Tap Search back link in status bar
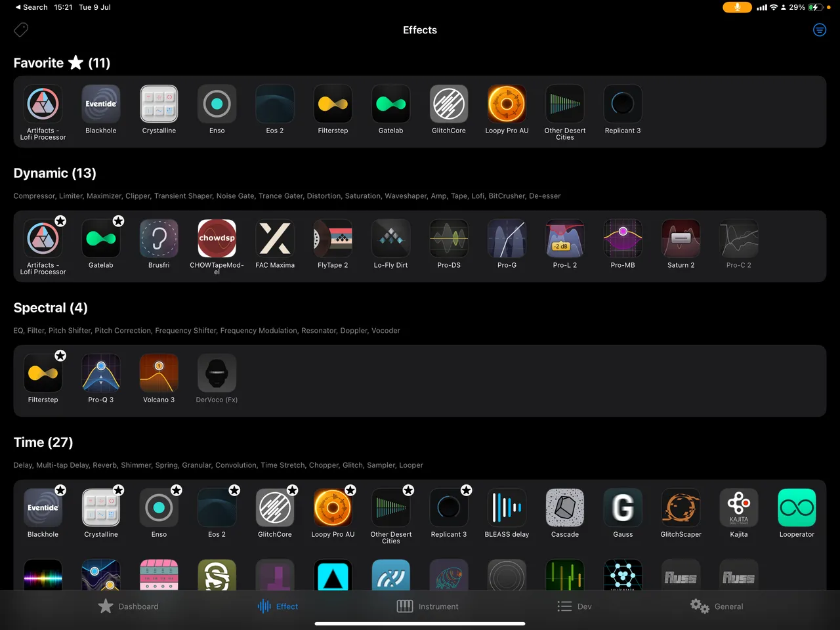The width and height of the screenshot is (840, 630). tap(31, 7)
